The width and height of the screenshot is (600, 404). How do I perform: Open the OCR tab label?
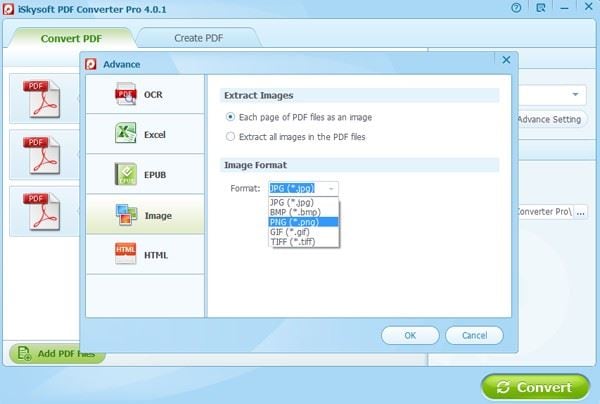tap(153, 94)
